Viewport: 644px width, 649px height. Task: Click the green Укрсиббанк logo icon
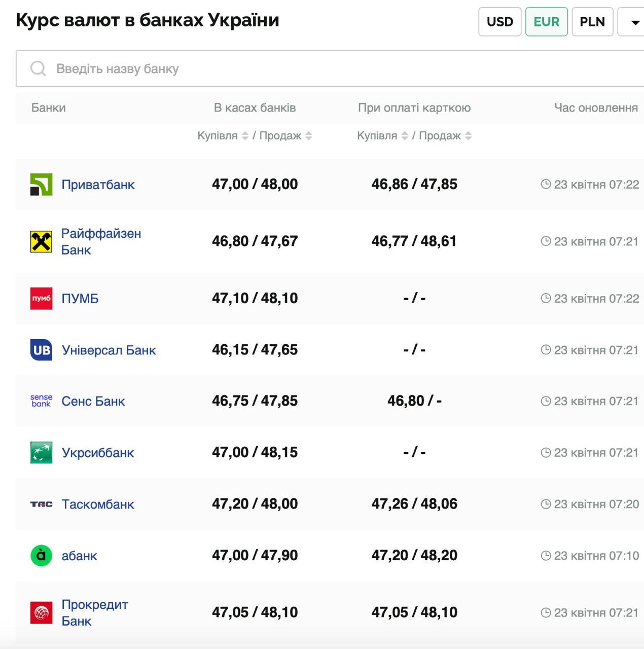41,453
